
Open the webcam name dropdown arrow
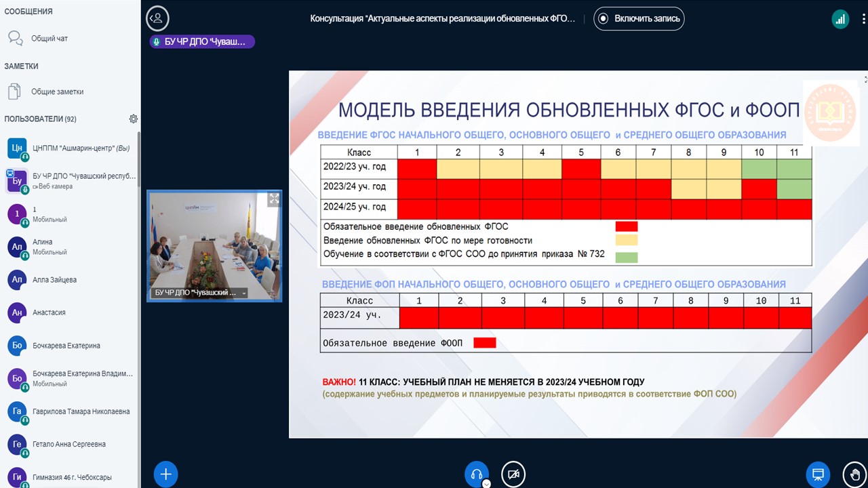click(x=243, y=293)
